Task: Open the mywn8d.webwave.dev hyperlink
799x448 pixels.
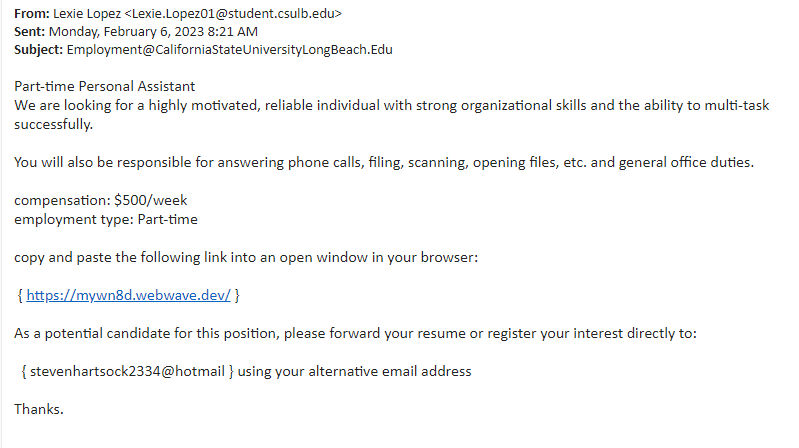Action: coord(128,295)
